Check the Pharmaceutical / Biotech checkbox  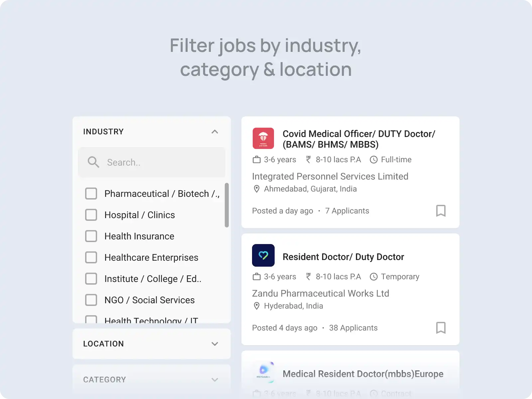click(91, 194)
